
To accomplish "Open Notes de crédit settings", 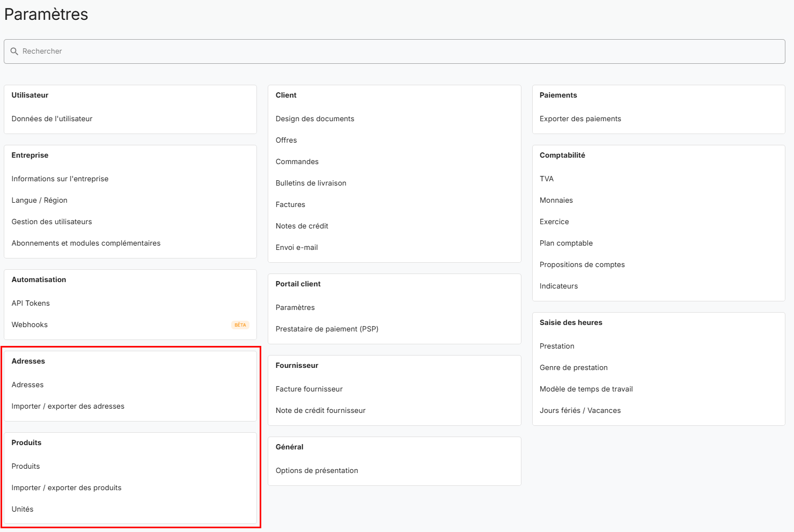I will coord(302,226).
